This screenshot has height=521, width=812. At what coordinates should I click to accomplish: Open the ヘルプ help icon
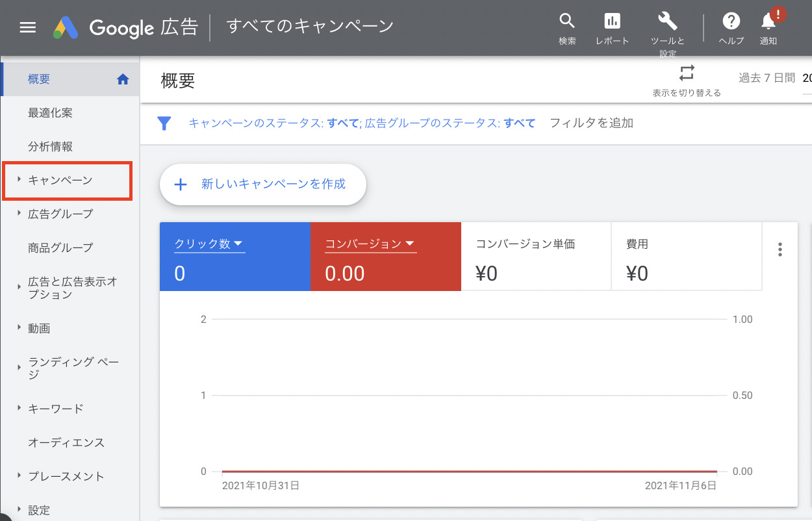(731, 21)
